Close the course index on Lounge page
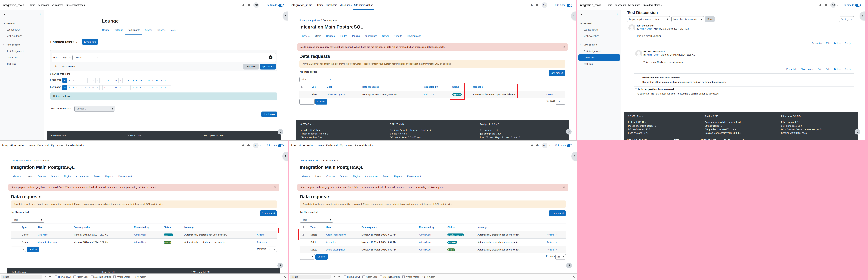The image size is (868, 280). coord(4,14)
